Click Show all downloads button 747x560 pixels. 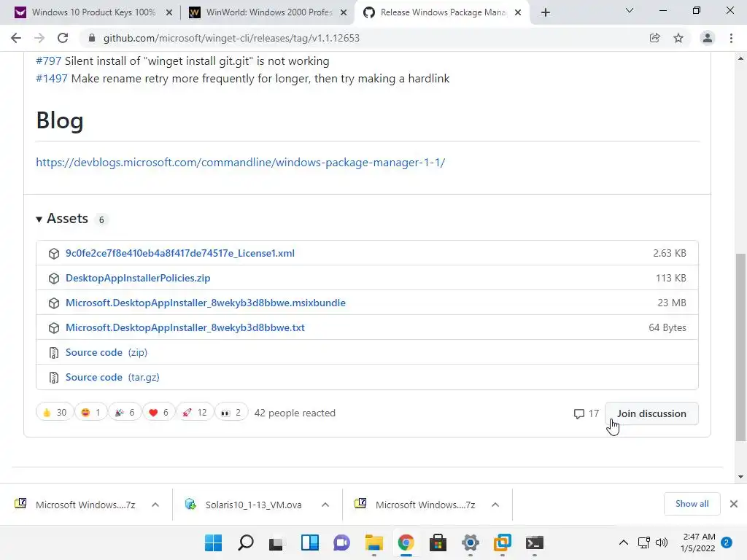pyautogui.click(x=692, y=504)
